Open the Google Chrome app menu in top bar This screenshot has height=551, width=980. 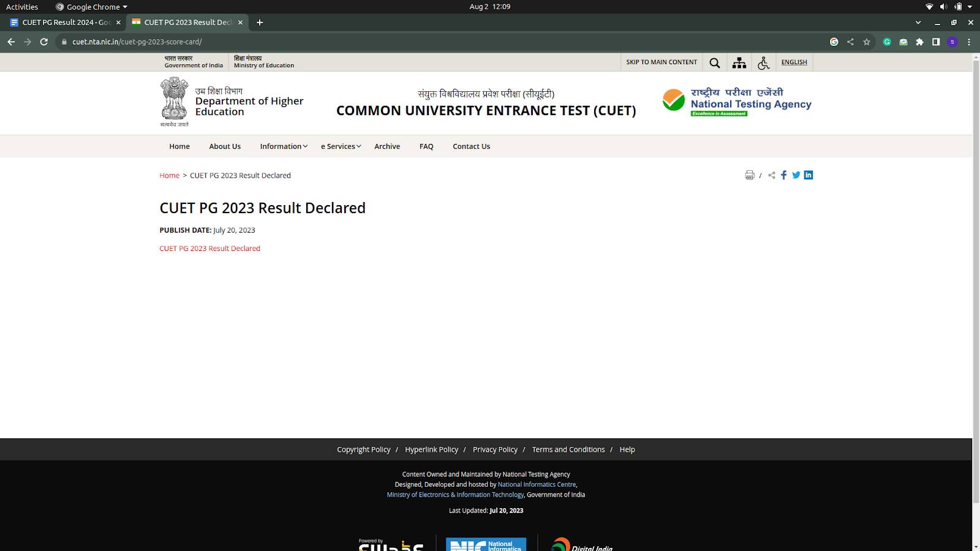pyautogui.click(x=91, y=7)
